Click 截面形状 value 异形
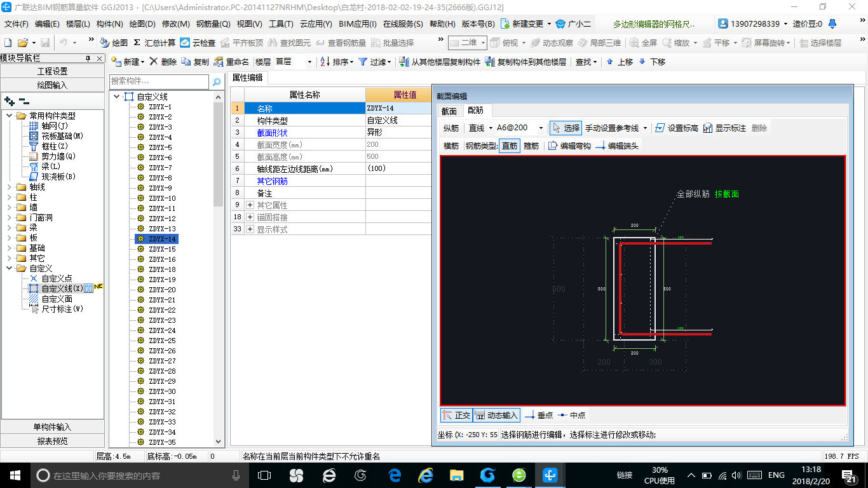868x488 pixels. [398, 133]
